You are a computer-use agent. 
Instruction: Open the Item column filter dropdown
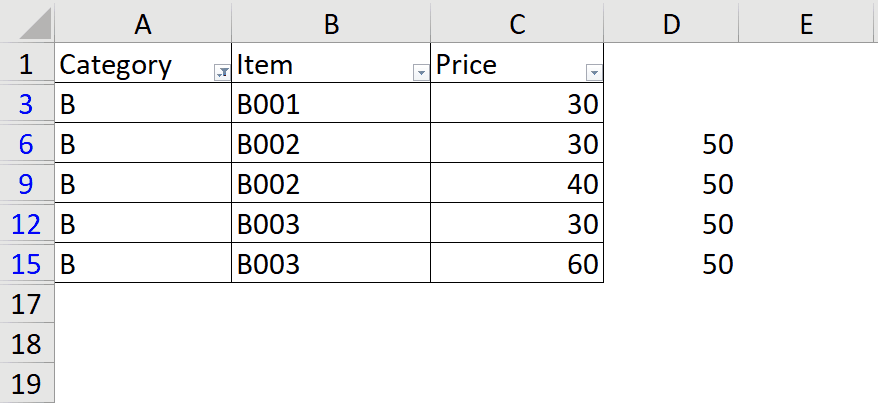(x=421, y=72)
